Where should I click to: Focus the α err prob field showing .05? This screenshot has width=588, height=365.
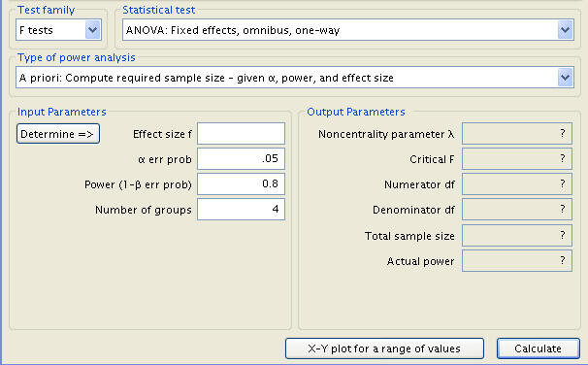pyautogui.click(x=242, y=158)
